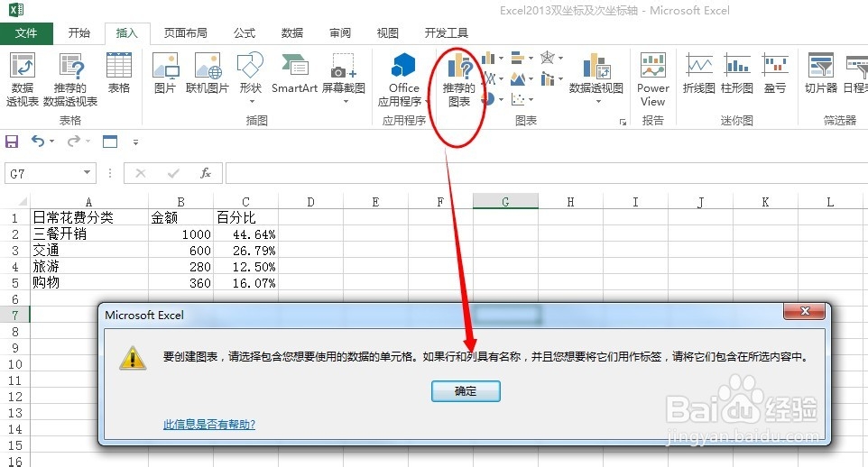Image resolution: width=868 pixels, height=467 pixels.
Task: Expand the column chart dropdown arrow
Action: pyautogui.click(x=501, y=58)
